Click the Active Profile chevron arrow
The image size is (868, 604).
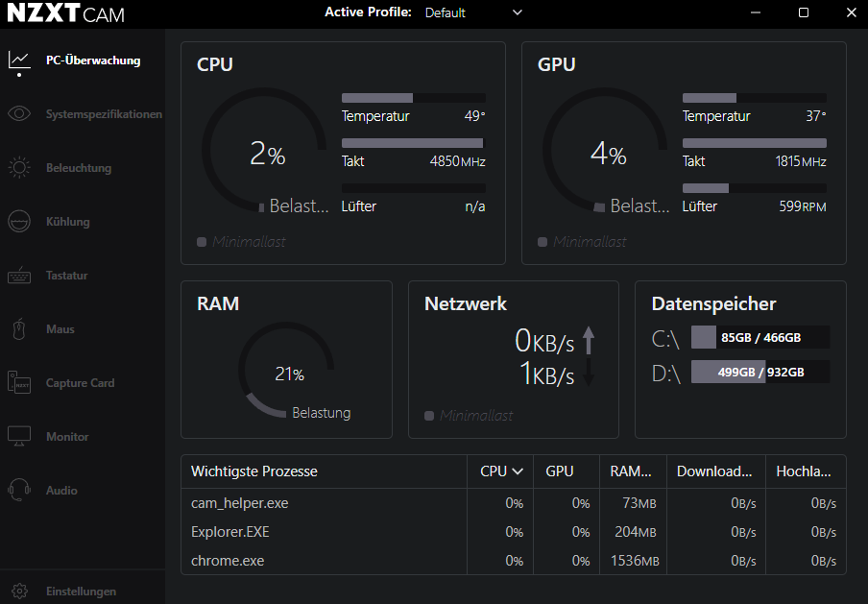coord(517,12)
